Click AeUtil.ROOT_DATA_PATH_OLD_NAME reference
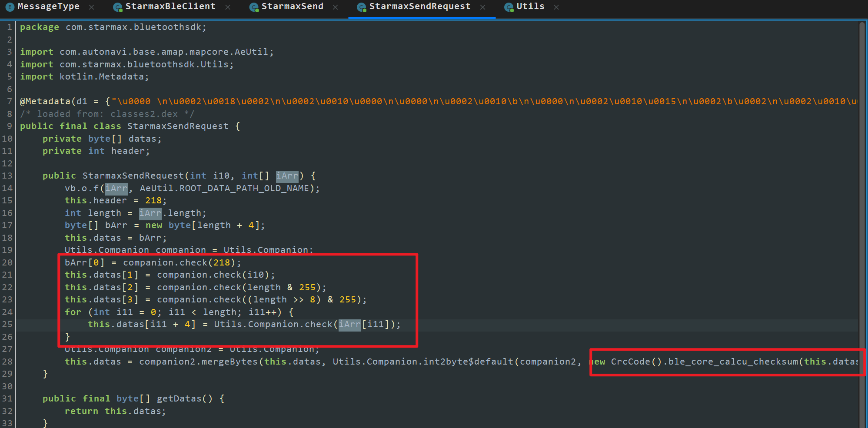The width and height of the screenshot is (868, 428). [224, 188]
